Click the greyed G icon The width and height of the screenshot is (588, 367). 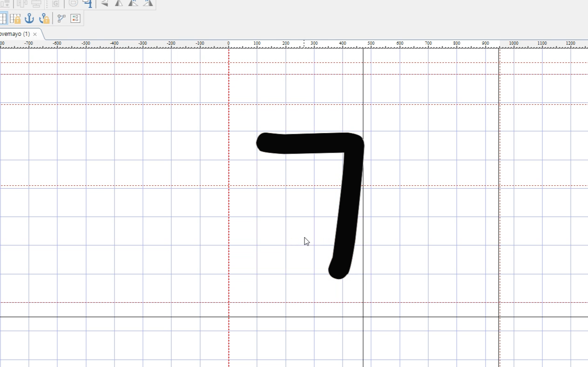coord(56,3)
